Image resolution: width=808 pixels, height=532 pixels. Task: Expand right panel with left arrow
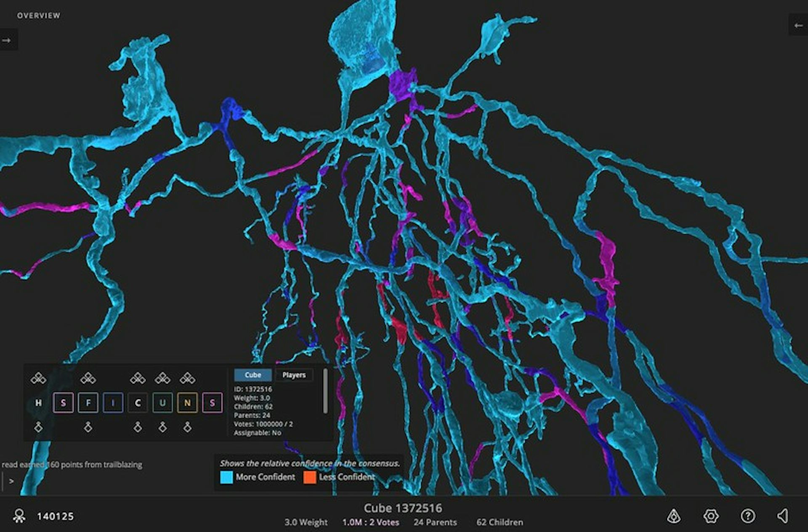(x=798, y=26)
